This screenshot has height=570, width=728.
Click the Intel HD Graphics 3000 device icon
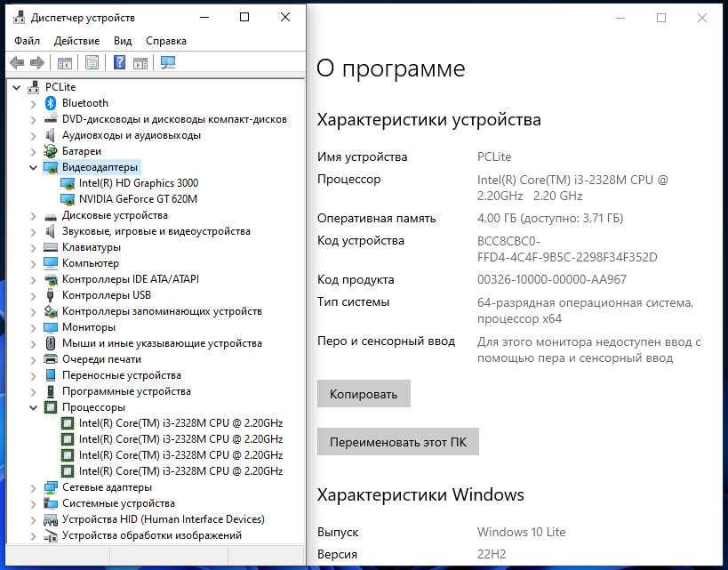pyautogui.click(x=68, y=183)
